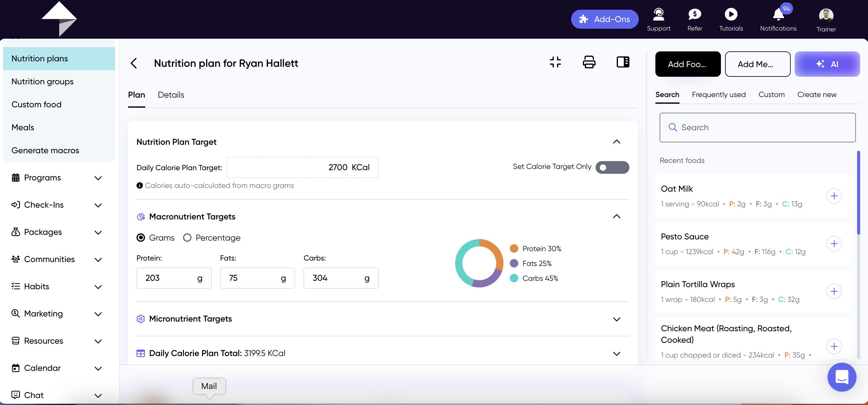This screenshot has height=405, width=868.
Task: Click the info icon beside calories note
Action: pos(139,186)
